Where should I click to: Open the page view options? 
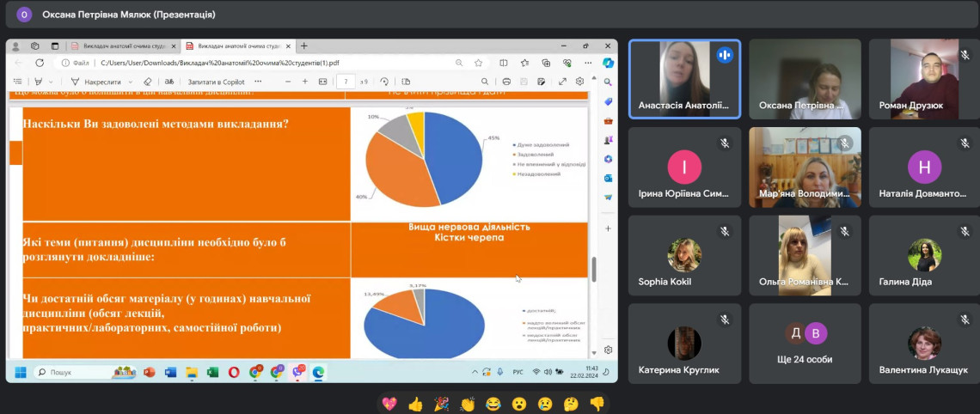[x=406, y=82]
